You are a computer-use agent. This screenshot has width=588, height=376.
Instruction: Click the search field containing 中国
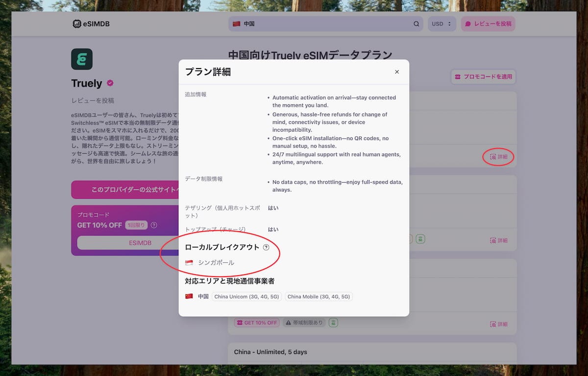coord(326,23)
